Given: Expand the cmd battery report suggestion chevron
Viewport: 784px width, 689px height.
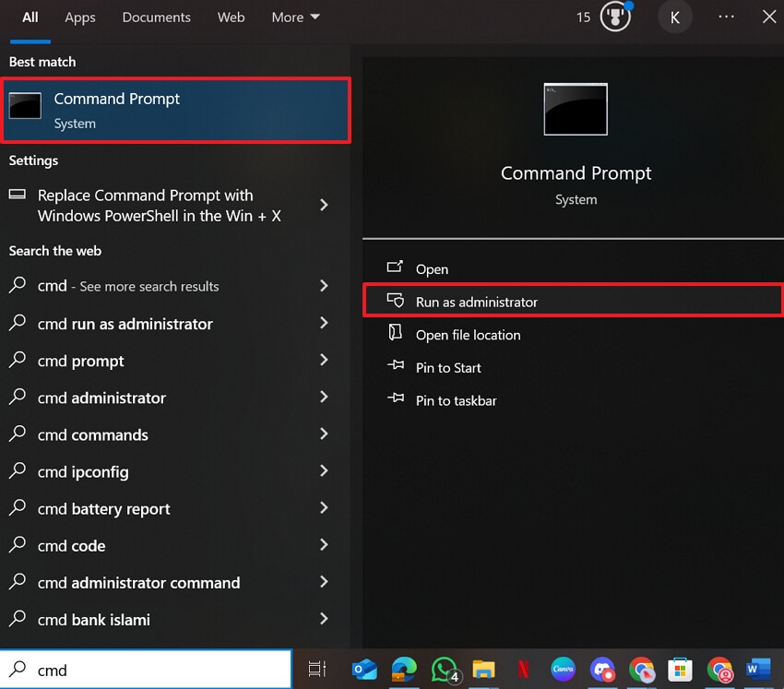Looking at the screenshot, I should click(x=324, y=508).
